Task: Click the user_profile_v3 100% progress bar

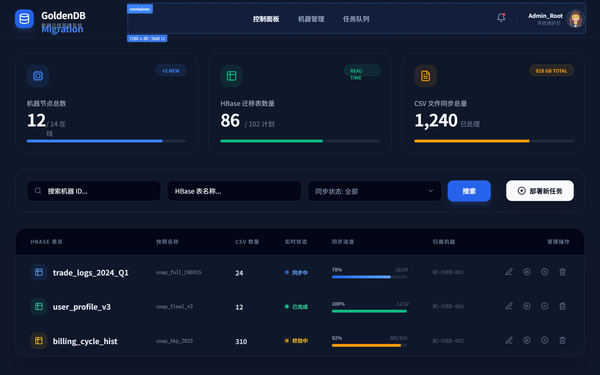Action: click(x=369, y=311)
